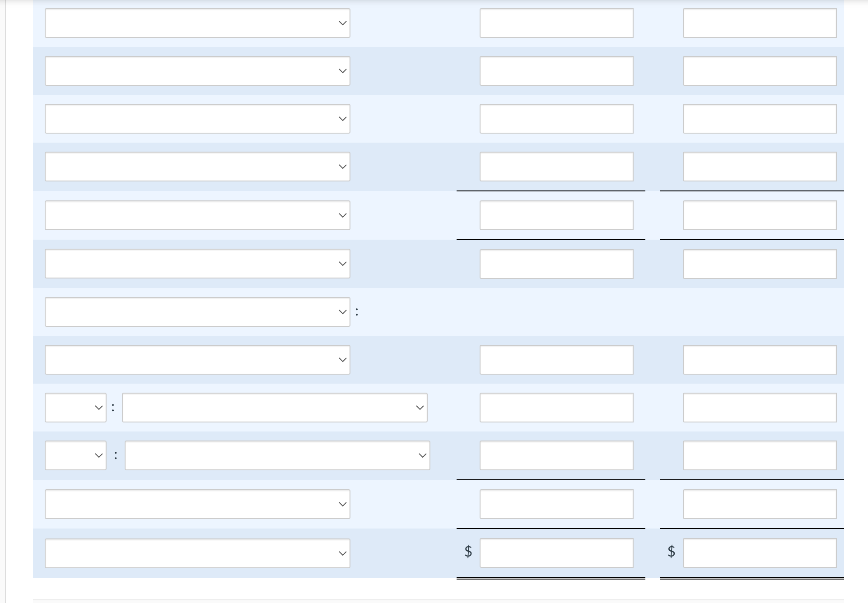Screen dimensions: 868x603
Task: Open the dropdown followed by a colon
Action: (197, 311)
